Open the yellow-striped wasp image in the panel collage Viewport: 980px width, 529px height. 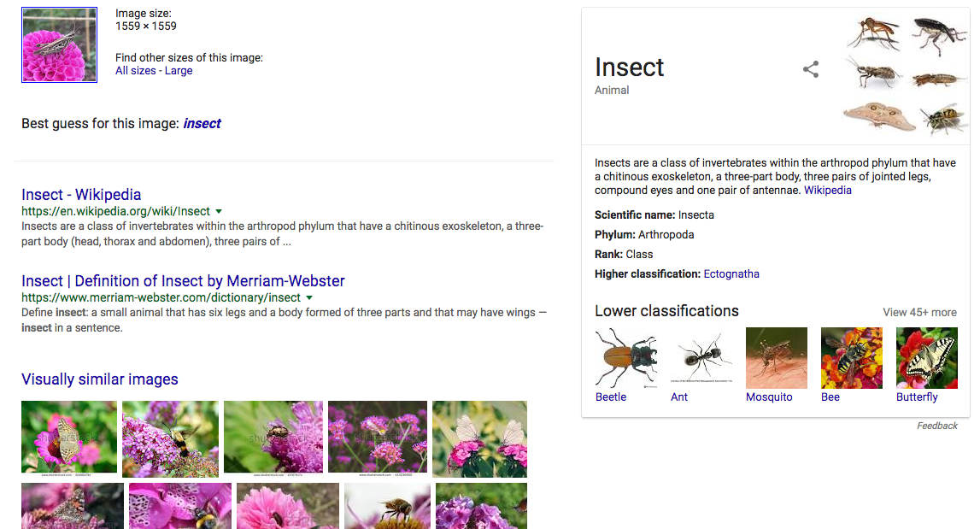[x=942, y=118]
